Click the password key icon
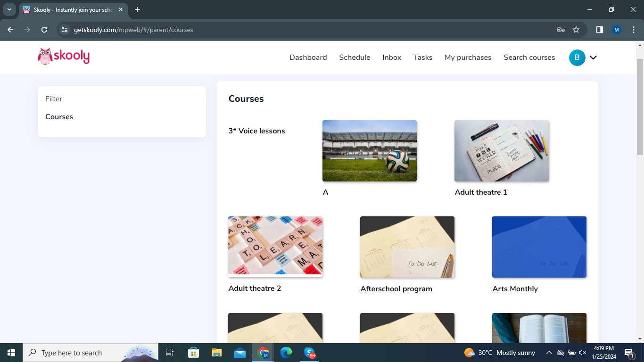Screen dimensions: 644x362 pos(561,30)
